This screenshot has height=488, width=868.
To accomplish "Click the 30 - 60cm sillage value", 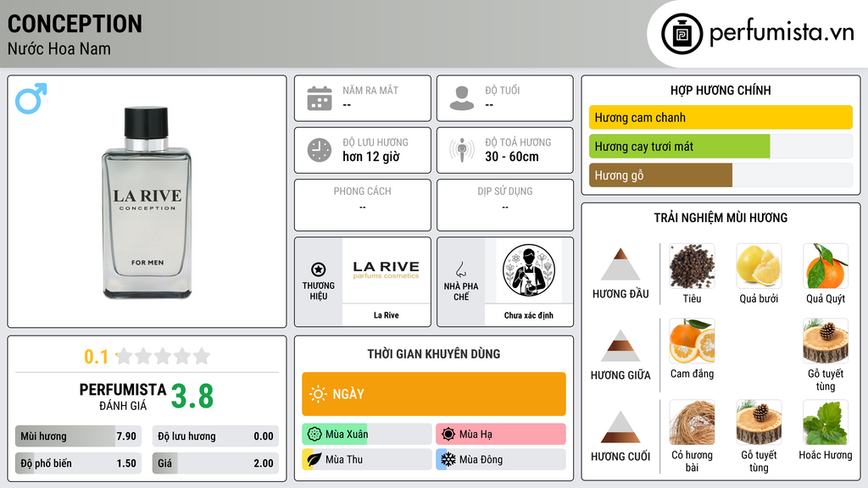I will click(512, 157).
